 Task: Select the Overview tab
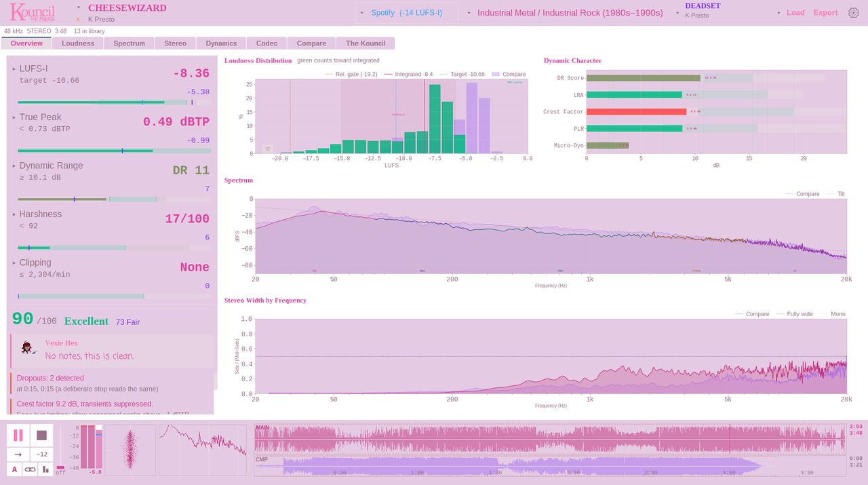pyautogui.click(x=26, y=43)
